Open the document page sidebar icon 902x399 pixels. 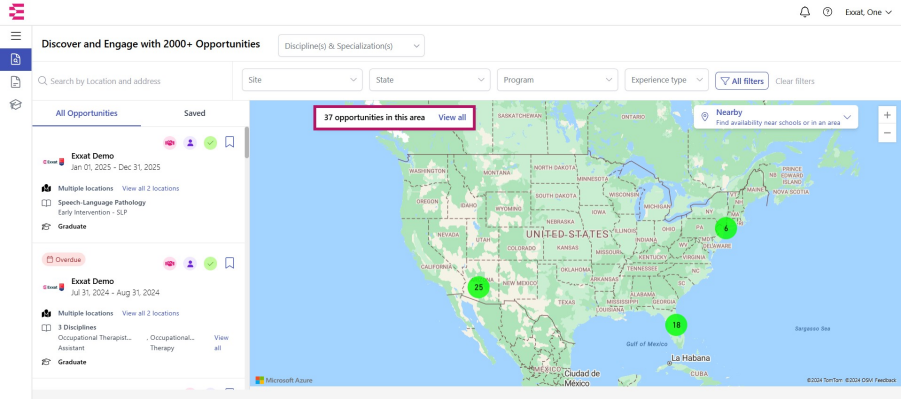(16, 82)
